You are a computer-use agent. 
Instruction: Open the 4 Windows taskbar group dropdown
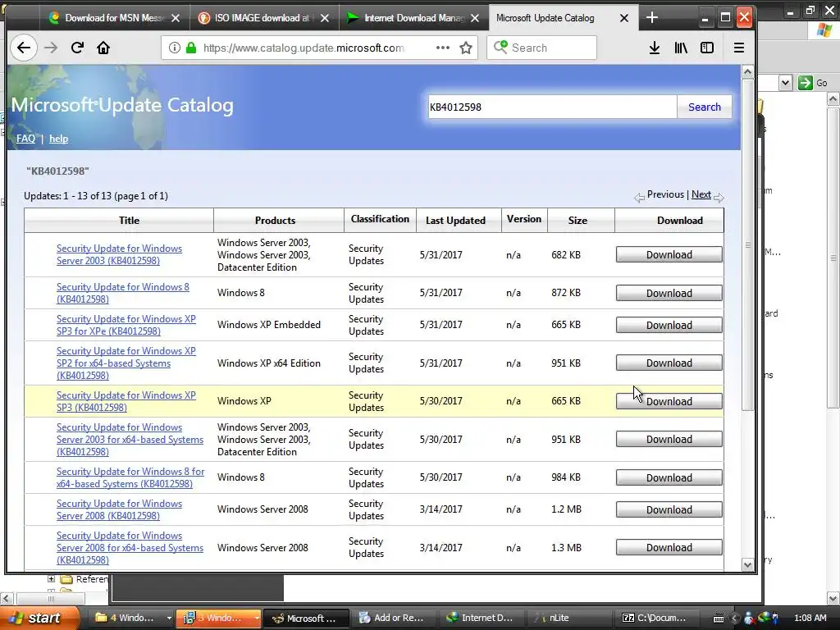tap(169, 618)
